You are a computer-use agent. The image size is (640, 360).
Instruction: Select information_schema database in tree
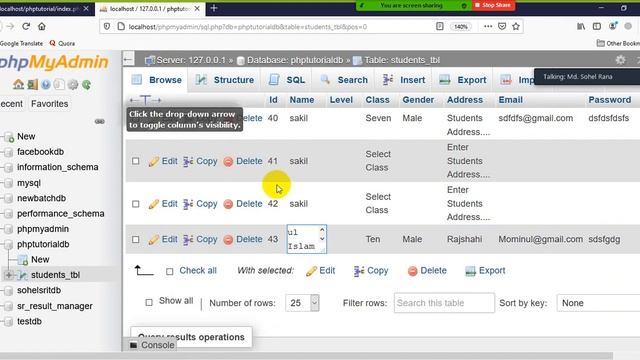(x=58, y=167)
